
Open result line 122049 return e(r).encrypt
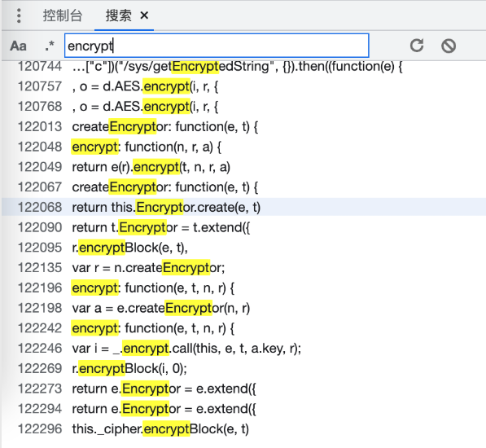[243, 167]
